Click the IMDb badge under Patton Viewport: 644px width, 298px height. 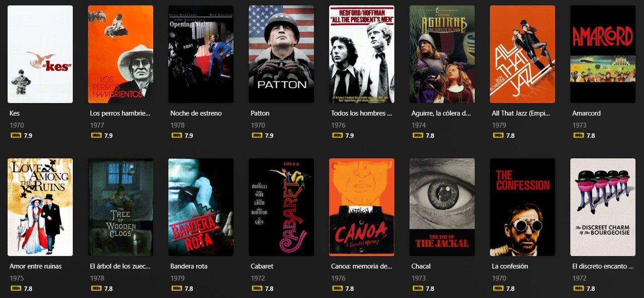tap(257, 136)
